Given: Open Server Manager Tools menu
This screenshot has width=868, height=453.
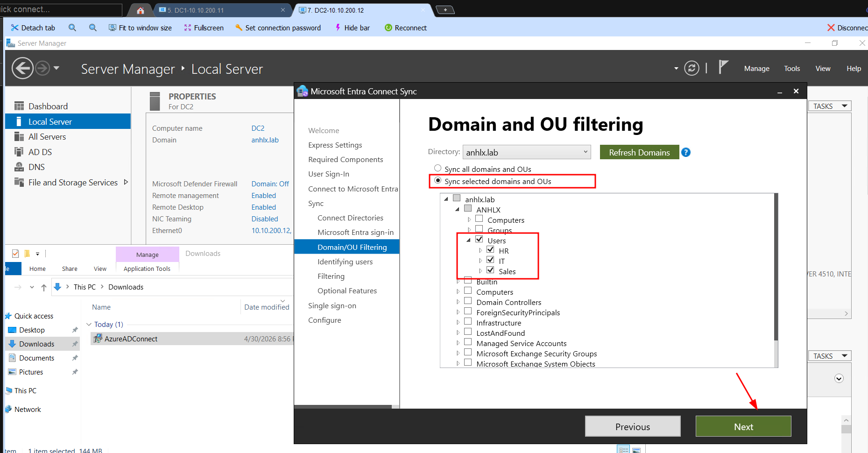Looking at the screenshot, I should pyautogui.click(x=792, y=68).
